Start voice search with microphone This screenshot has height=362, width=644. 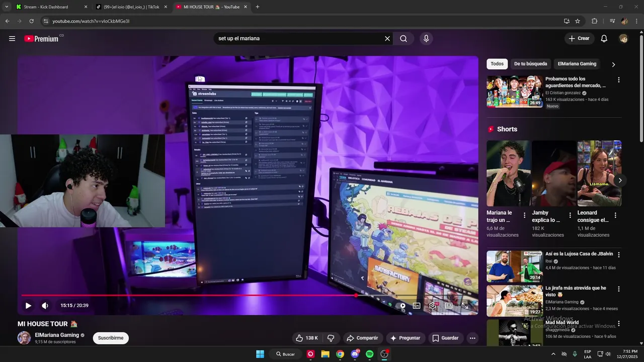[x=426, y=39]
